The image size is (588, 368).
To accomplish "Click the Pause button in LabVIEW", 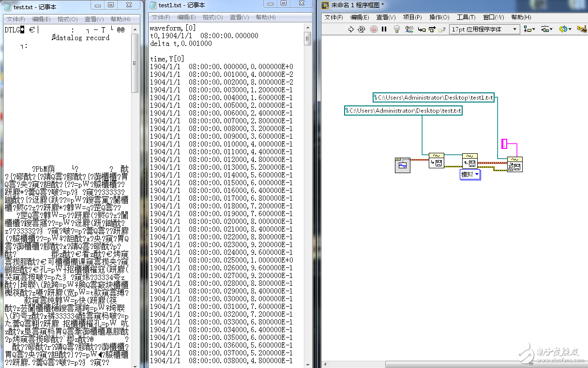I will click(x=384, y=29).
